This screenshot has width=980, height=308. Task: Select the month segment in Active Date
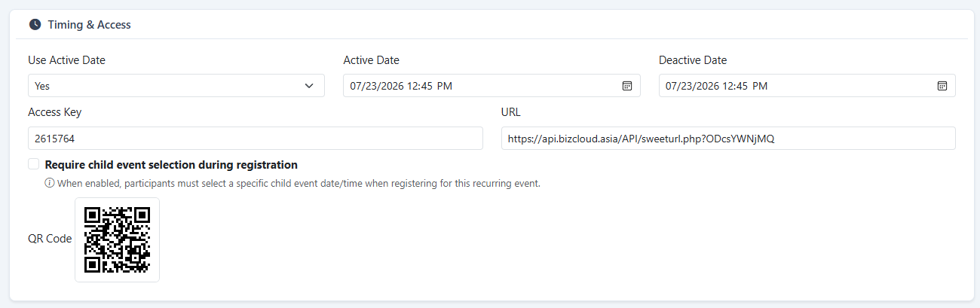pyautogui.click(x=356, y=86)
